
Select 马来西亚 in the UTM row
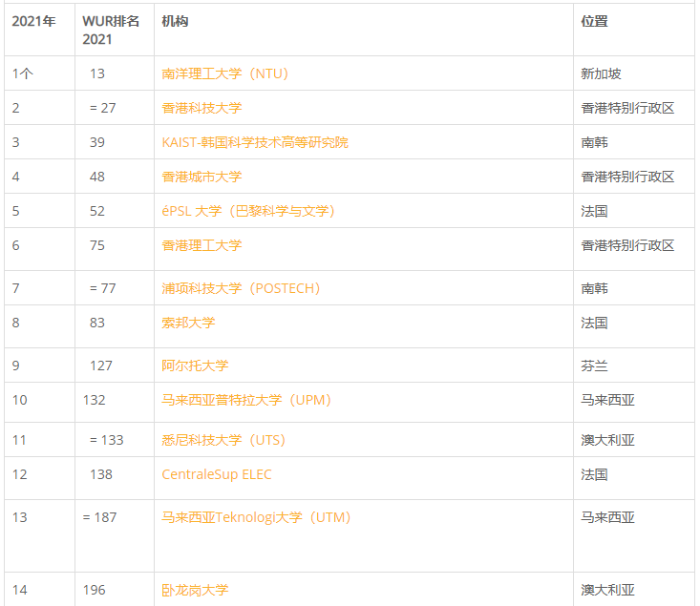(607, 517)
